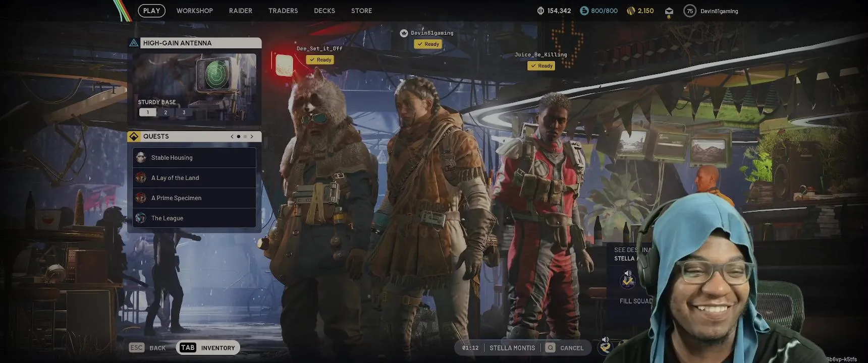The width and height of the screenshot is (868, 363).
Task: Click Dee_Set_it_Off player name
Action: coord(319,49)
